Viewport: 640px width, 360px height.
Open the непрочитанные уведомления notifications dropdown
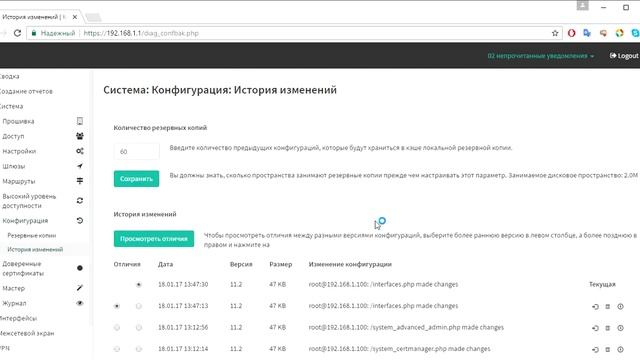tap(540, 56)
